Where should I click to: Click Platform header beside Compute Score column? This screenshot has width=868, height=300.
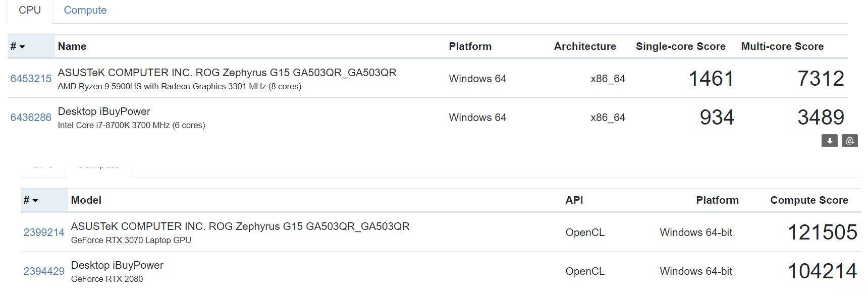click(717, 200)
